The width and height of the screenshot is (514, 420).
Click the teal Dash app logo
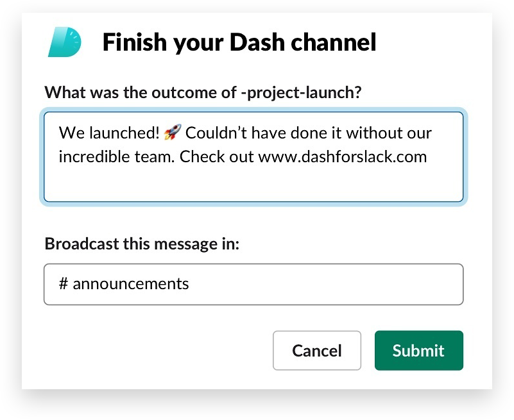(x=65, y=42)
